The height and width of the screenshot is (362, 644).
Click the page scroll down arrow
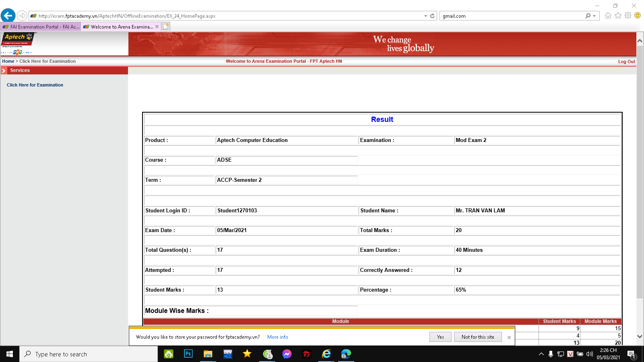coord(640,337)
